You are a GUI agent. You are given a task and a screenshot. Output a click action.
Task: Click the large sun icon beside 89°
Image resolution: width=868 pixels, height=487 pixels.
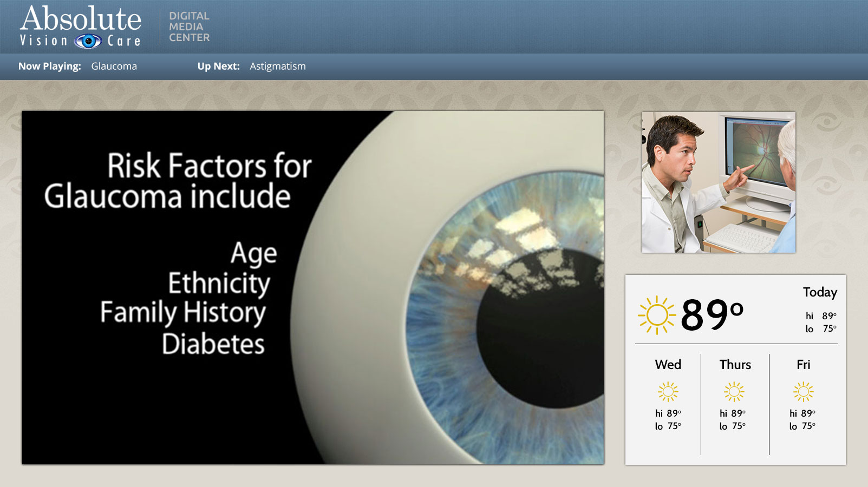[657, 315]
